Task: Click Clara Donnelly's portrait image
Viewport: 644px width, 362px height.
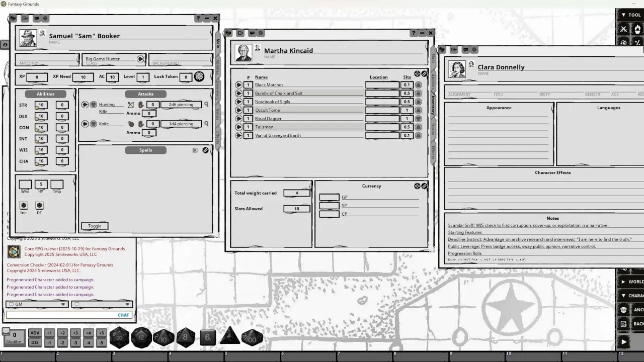Action: [x=457, y=69]
